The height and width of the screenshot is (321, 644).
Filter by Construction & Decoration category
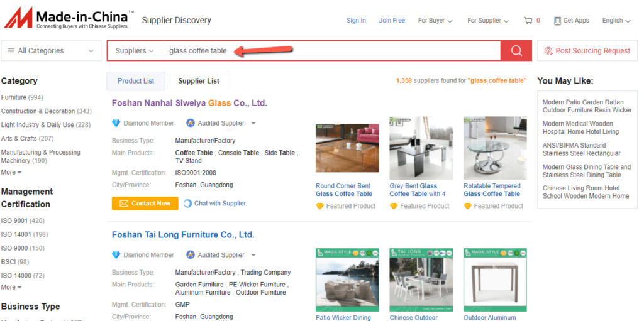tap(47, 111)
